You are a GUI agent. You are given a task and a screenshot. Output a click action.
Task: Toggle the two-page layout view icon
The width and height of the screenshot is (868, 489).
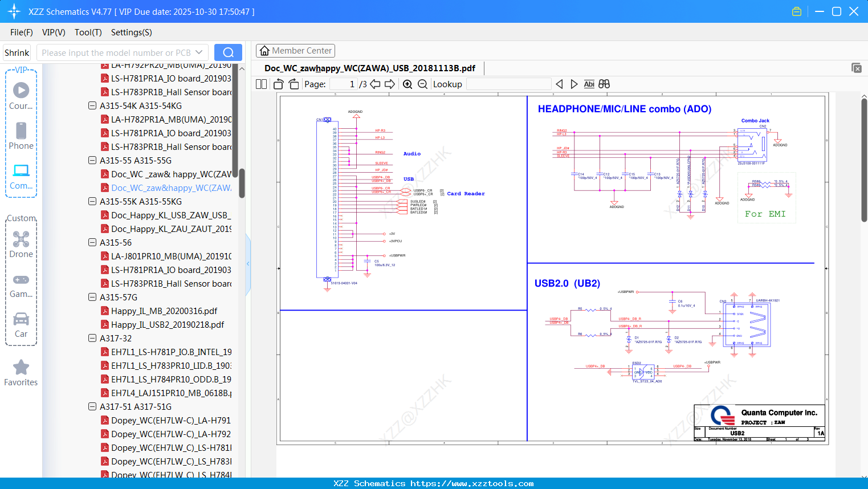(262, 84)
